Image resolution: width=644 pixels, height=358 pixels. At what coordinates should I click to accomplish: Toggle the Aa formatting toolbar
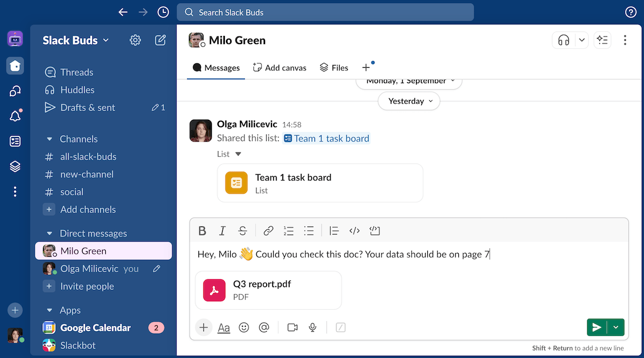click(224, 327)
